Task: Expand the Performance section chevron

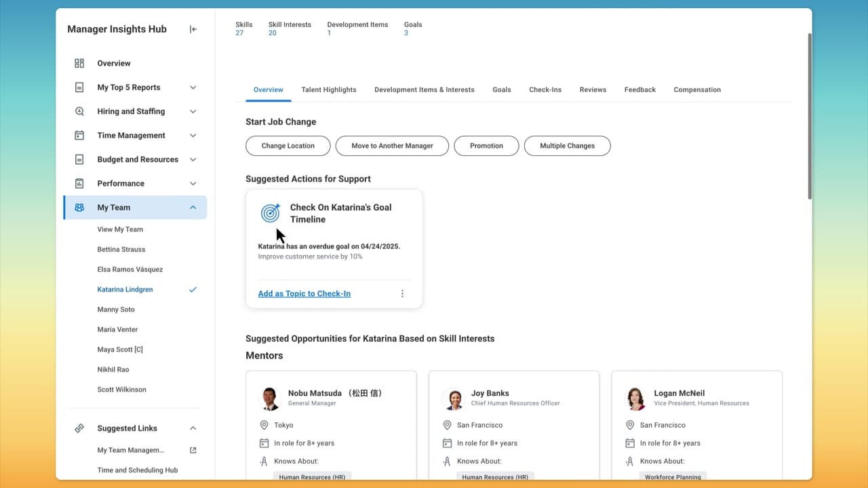Action: (193, 184)
